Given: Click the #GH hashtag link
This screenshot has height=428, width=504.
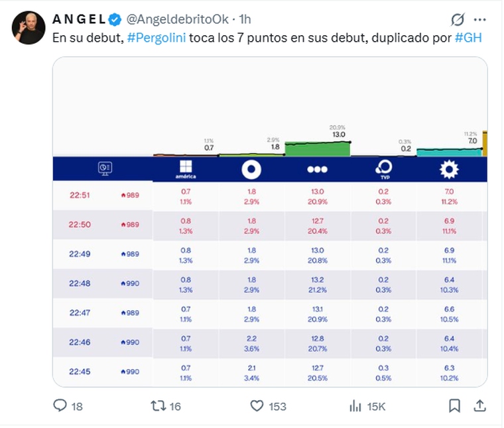Looking at the screenshot, I should 468,37.
